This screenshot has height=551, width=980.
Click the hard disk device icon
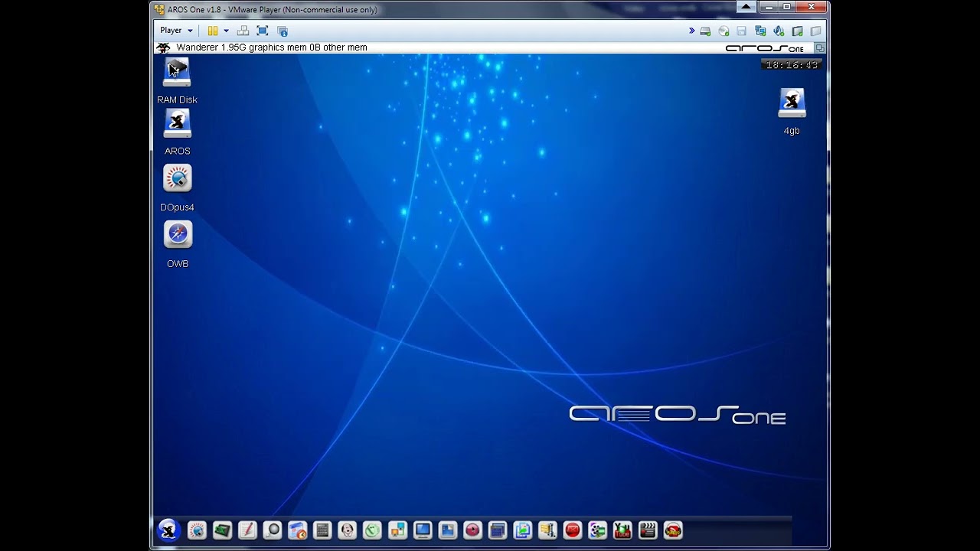click(x=705, y=31)
